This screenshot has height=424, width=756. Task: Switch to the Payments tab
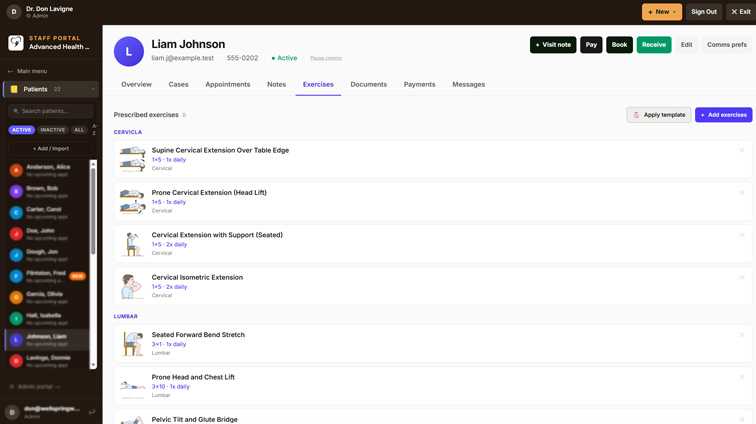pyautogui.click(x=419, y=84)
